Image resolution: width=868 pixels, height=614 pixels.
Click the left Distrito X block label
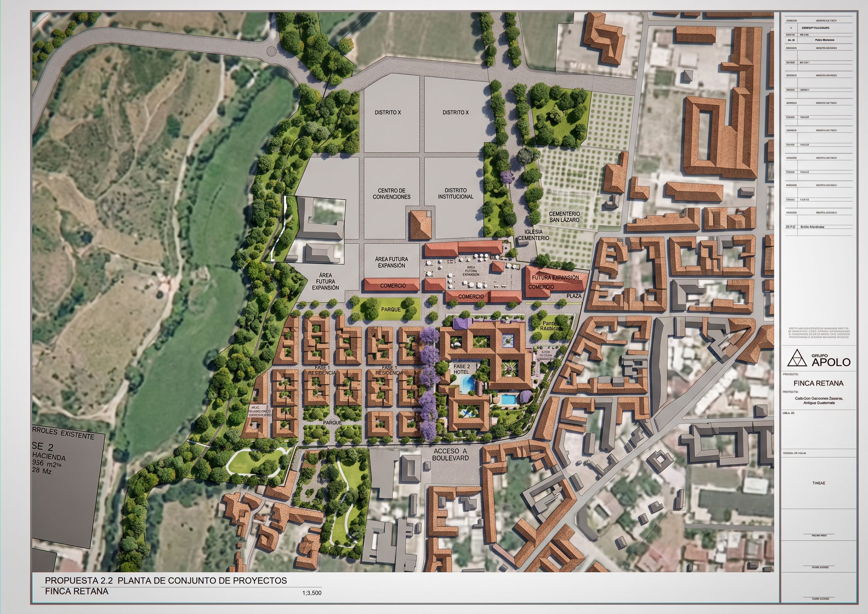(387, 113)
